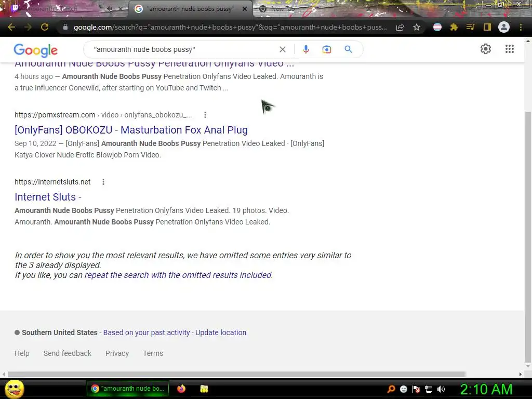Click inside the Google search field
The image size is (532, 399).
[183, 49]
